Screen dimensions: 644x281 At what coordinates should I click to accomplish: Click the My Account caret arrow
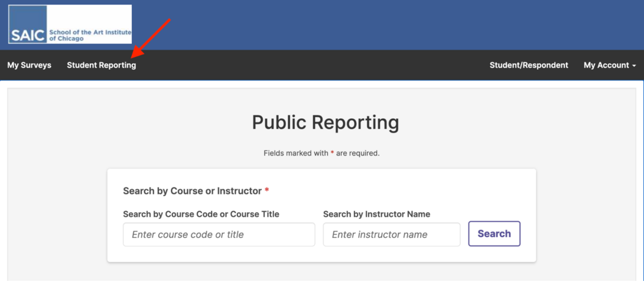coord(634,66)
